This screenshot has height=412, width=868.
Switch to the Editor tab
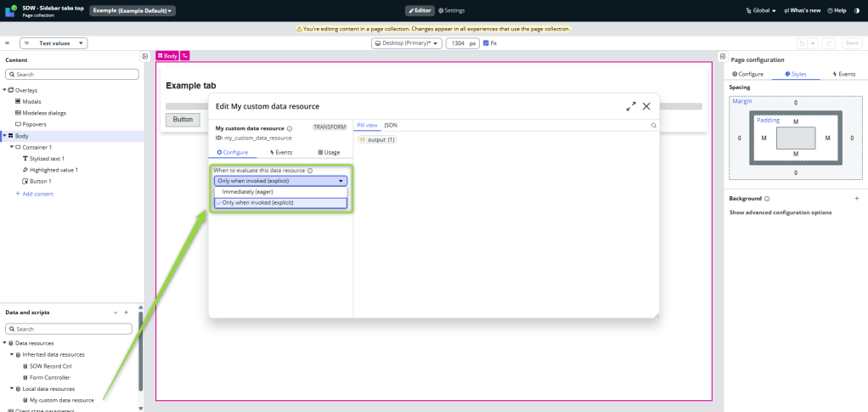pos(420,10)
